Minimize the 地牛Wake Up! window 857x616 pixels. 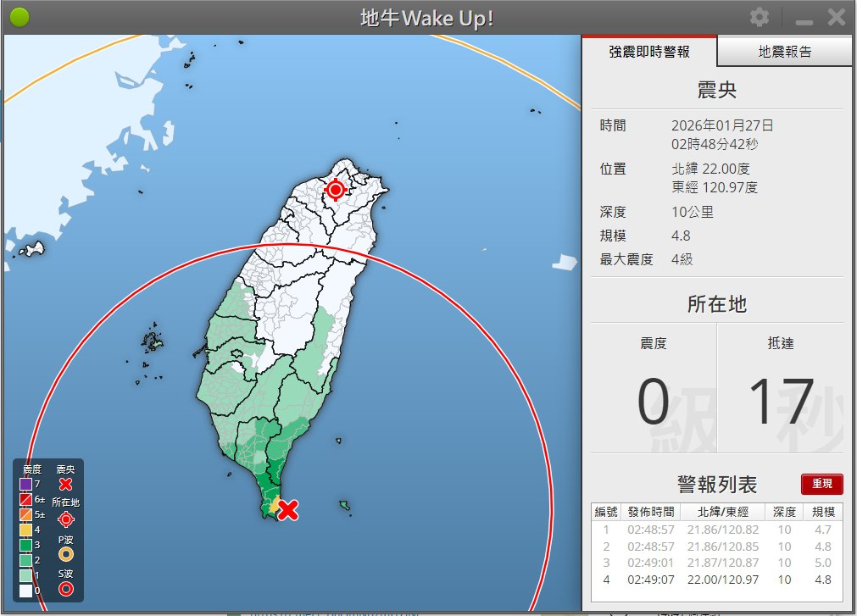(804, 21)
